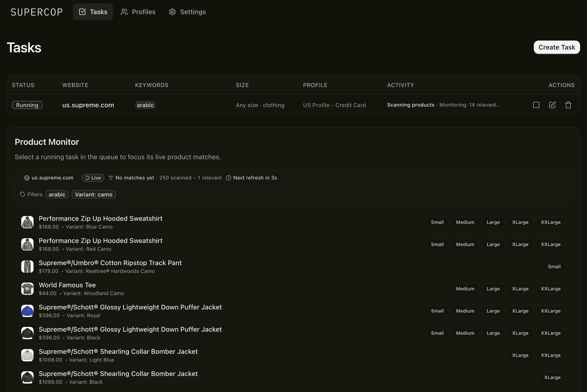Click the filter lines icon before No matches yet

point(111,178)
